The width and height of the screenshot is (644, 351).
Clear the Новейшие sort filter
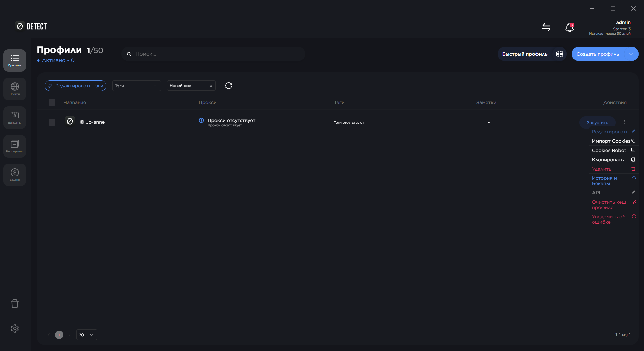click(x=211, y=86)
